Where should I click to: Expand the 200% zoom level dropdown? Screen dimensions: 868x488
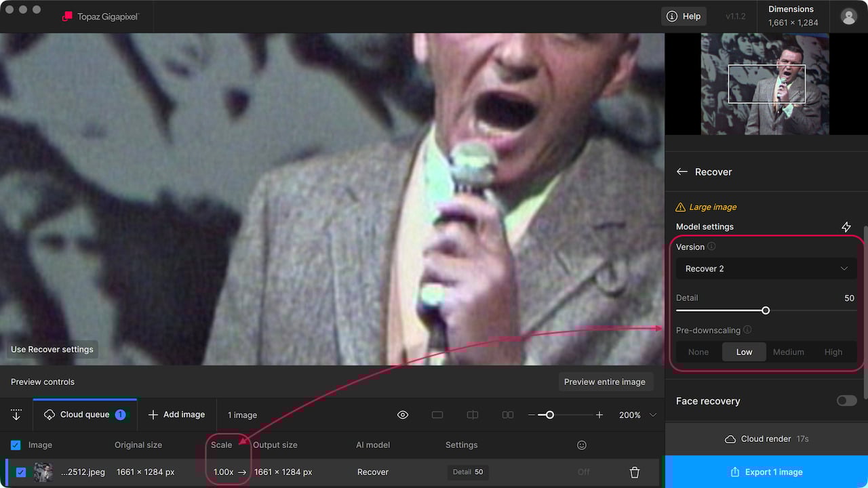[653, 415]
